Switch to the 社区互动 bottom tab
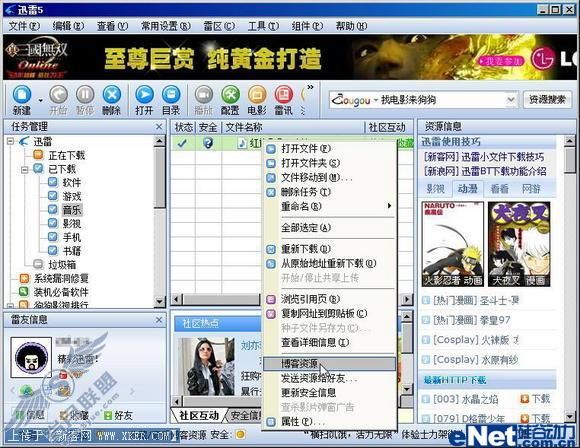This screenshot has width=580, height=448. 199,415
